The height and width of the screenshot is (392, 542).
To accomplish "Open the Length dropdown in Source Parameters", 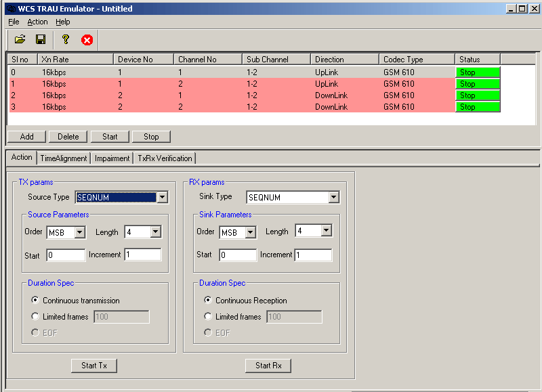I will tap(156, 232).
